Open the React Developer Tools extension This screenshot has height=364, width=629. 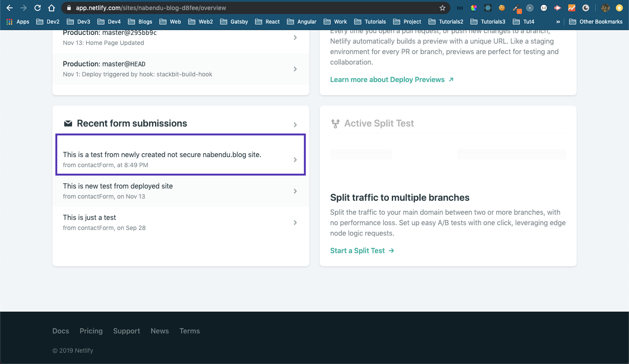point(488,8)
